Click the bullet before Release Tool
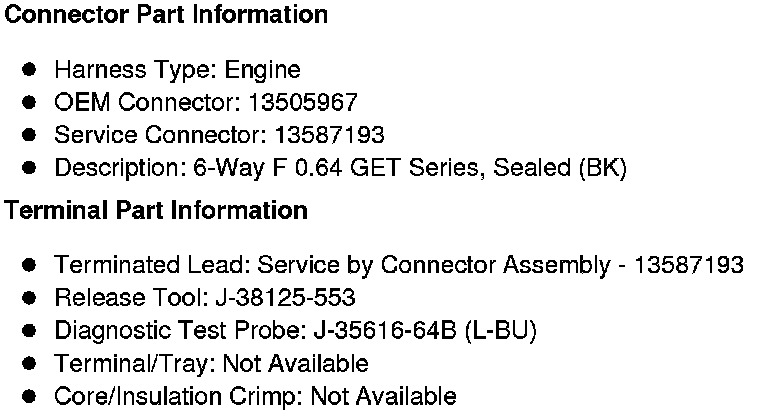Screen dimensions: 768x416 [30, 298]
